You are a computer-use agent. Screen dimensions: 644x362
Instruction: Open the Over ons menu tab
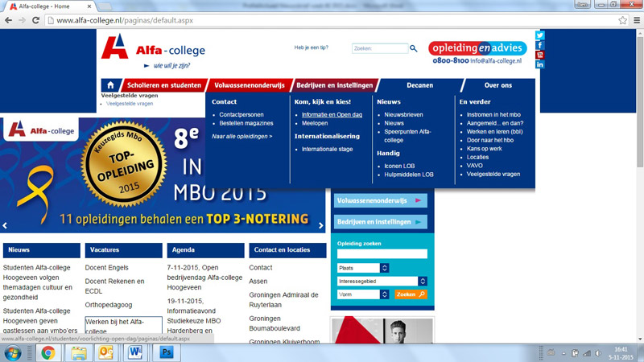(x=497, y=85)
